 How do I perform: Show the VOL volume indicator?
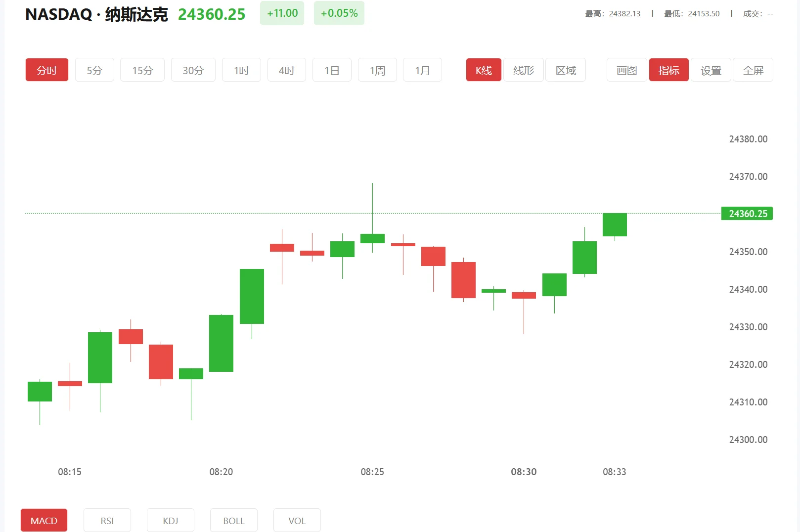[x=297, y=520]
